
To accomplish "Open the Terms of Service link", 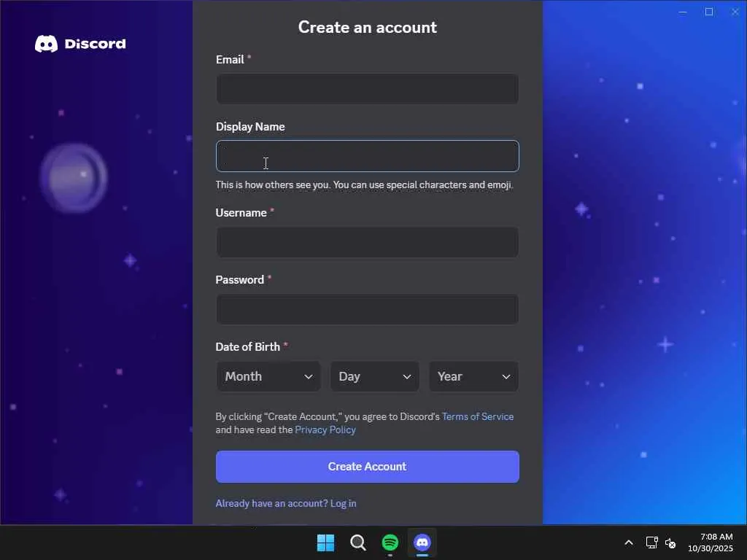I will tap(478, 416).
